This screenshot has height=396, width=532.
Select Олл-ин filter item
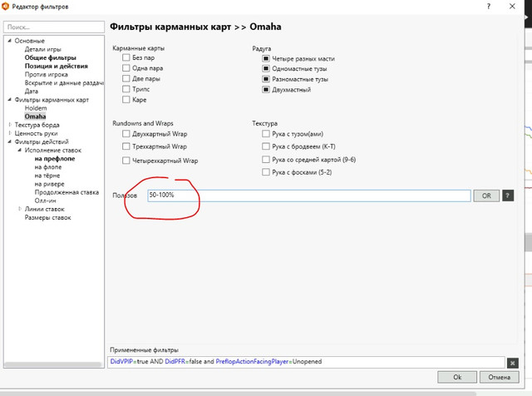(46, 200)
